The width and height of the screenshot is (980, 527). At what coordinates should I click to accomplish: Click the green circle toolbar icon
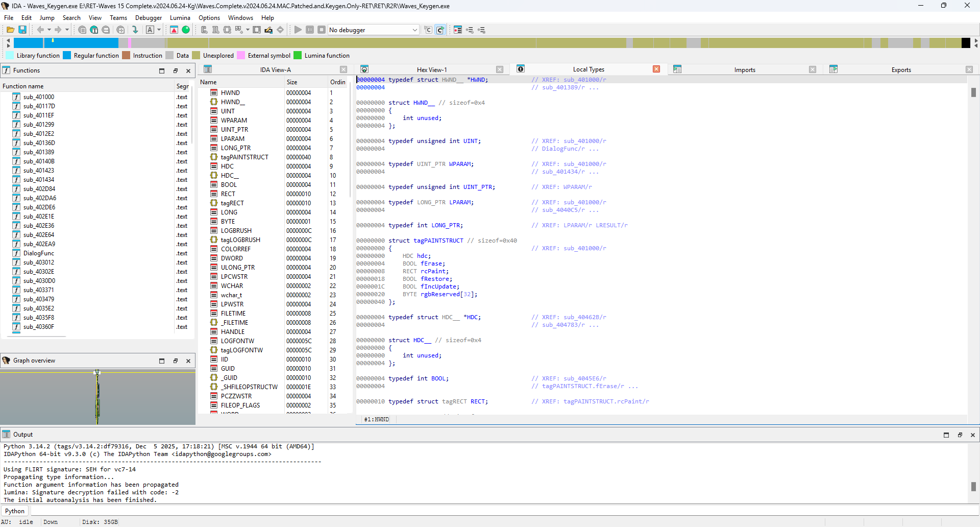point(186,30)
